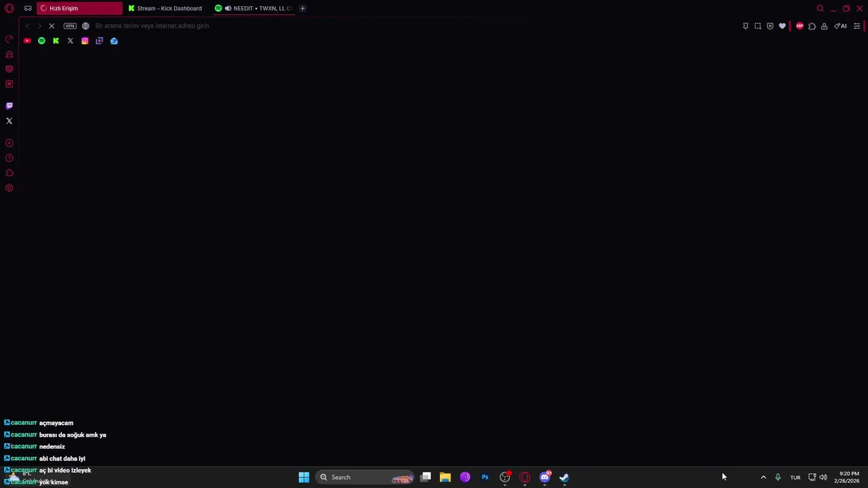The height and width of the screenshot is (488, 868).
Task: Click the globe site info icon
Action: 85,26
